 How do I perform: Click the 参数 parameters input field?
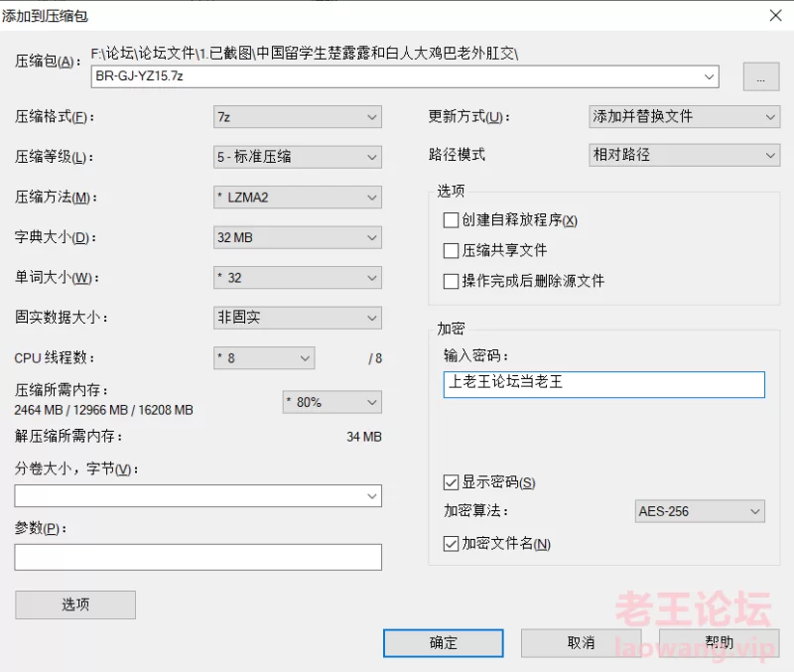[x=198, y=557]
